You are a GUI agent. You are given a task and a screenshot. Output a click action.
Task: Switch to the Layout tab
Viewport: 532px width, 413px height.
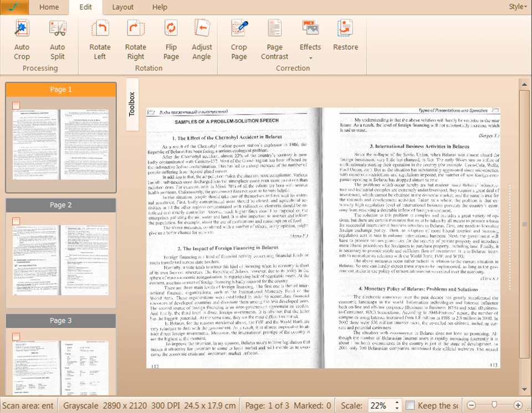tap(122, 7)
